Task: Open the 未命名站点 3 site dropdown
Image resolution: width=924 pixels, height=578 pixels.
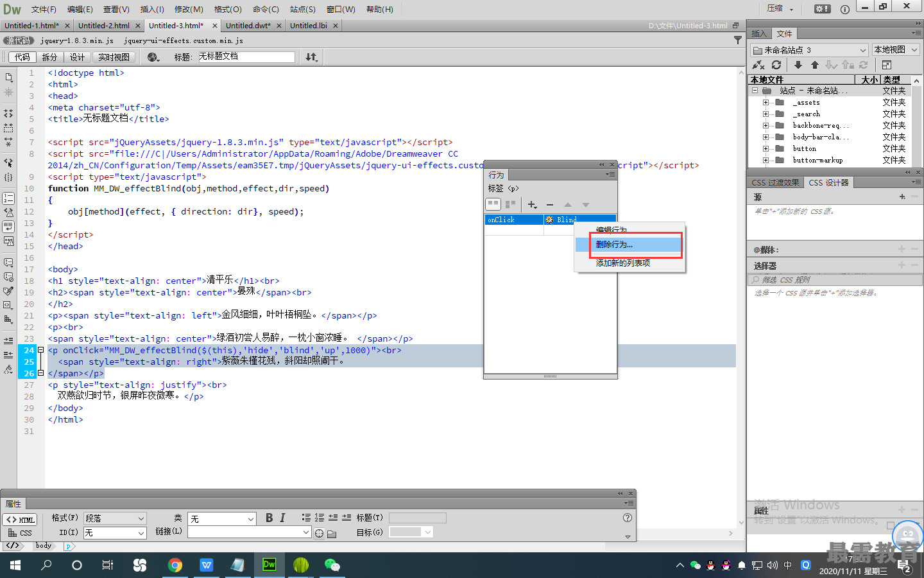Action: [809, 49]
